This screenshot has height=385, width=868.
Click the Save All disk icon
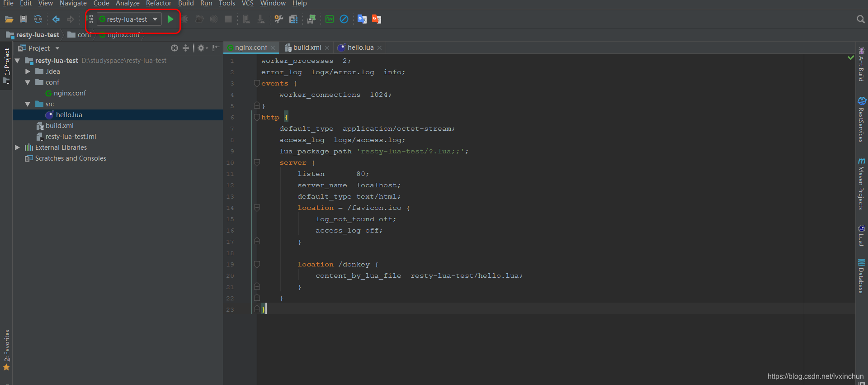click(x=24, y=19)
